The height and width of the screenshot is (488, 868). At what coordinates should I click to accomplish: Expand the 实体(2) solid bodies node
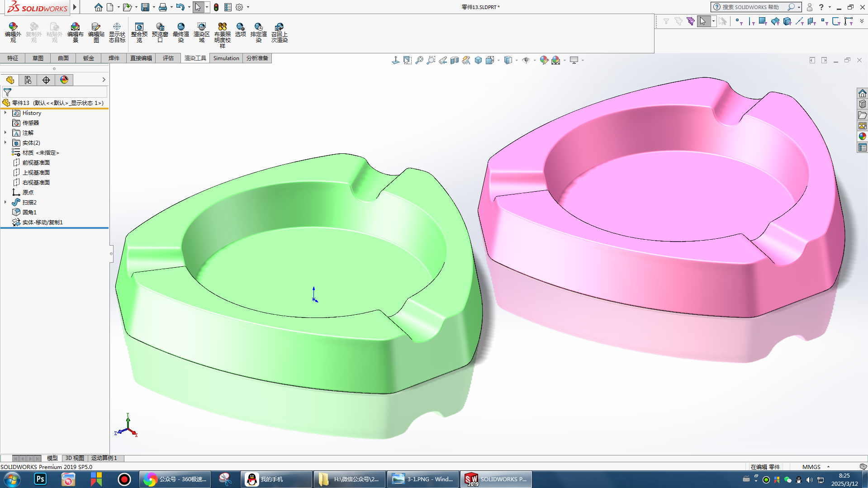coord(5,142)
